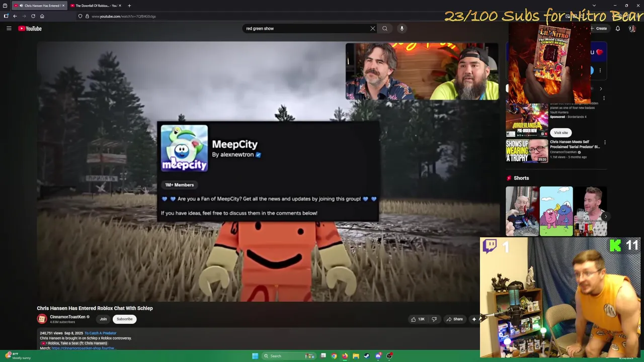
Task: Click the browser Back arrow
Action: coord(15,16)
